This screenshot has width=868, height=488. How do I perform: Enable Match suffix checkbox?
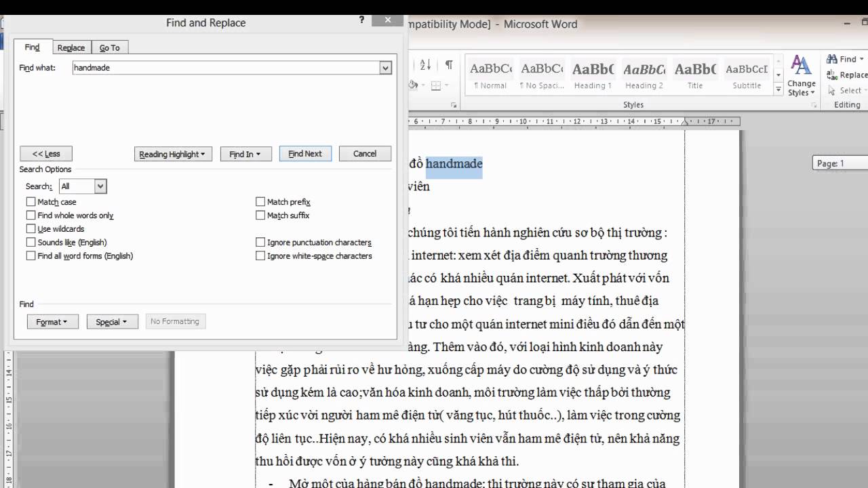point(260,215)
